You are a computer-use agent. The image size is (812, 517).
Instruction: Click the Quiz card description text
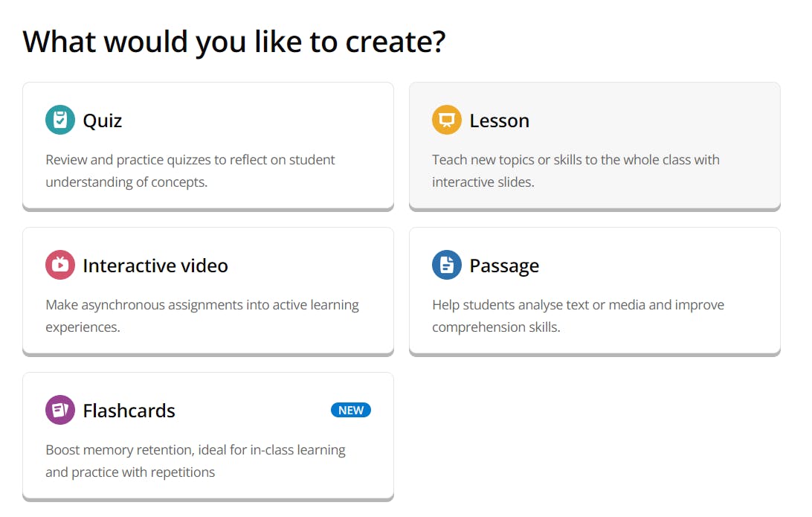click(x=190, y=170)
